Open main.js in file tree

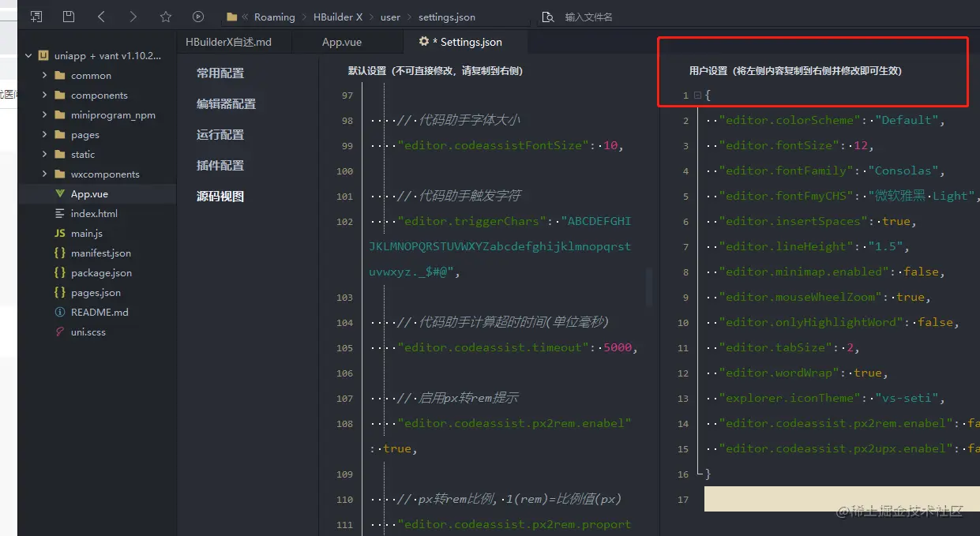87,234
